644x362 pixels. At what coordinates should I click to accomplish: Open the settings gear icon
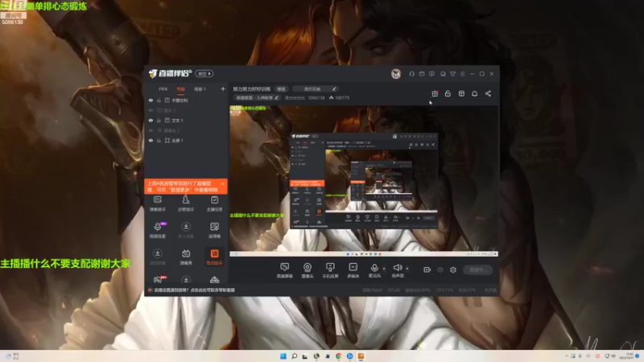(x=453, y=269)
